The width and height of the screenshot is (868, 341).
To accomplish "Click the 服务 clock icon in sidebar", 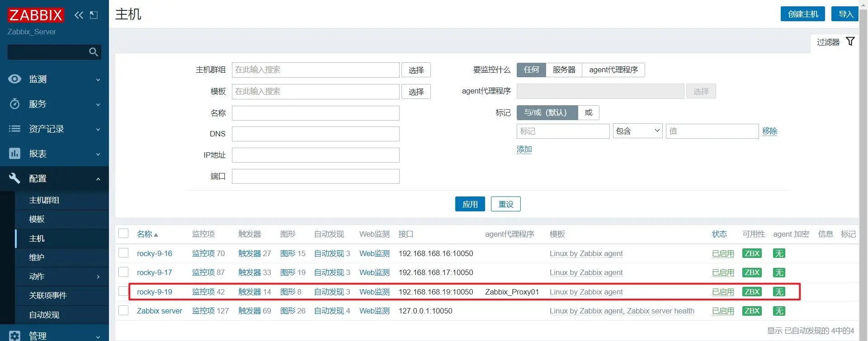I will pyautogui.click(x=14, y=104).
